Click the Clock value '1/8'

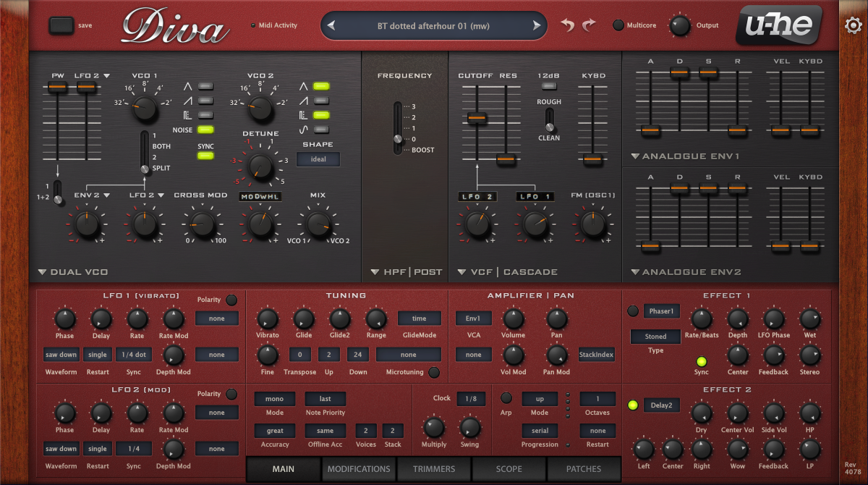(471, 398)
